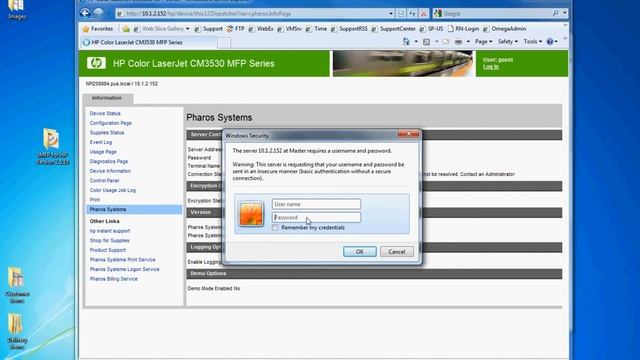640x360 pixels.
Task: Open the FTP favorites bar shortcut
Action: tap(236, 29)
